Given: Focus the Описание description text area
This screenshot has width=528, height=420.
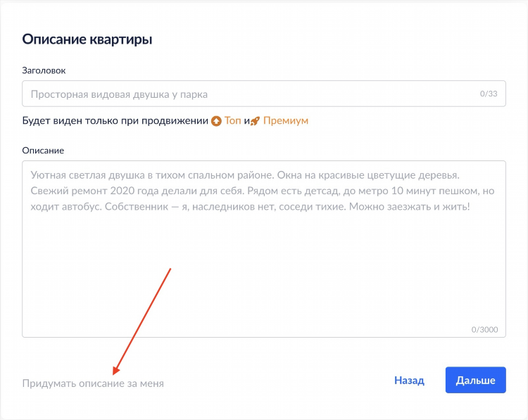Looking at the screenshot, I should pos(264,249).
